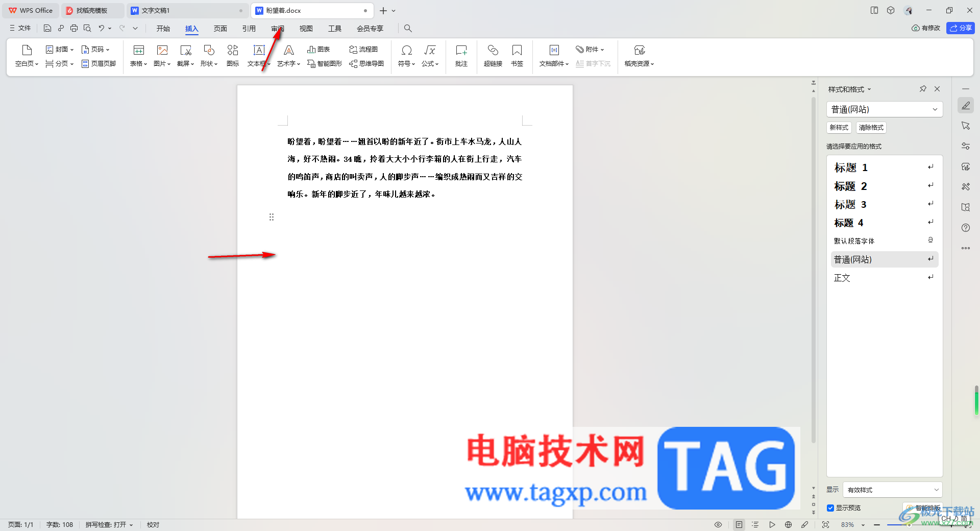980x531 pixels.
Task: Switch to the 开始 ribbon tab
Action: [163, 29]
